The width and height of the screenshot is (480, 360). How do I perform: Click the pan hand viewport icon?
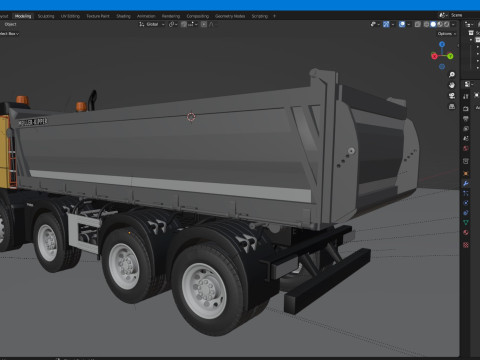click(x=452, y=85)
